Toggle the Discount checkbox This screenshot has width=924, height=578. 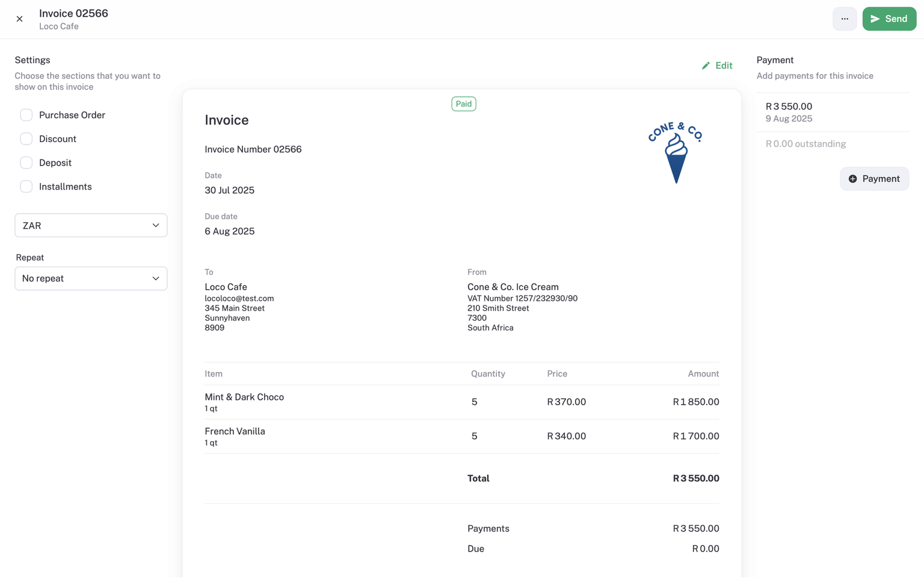point(26,138)
